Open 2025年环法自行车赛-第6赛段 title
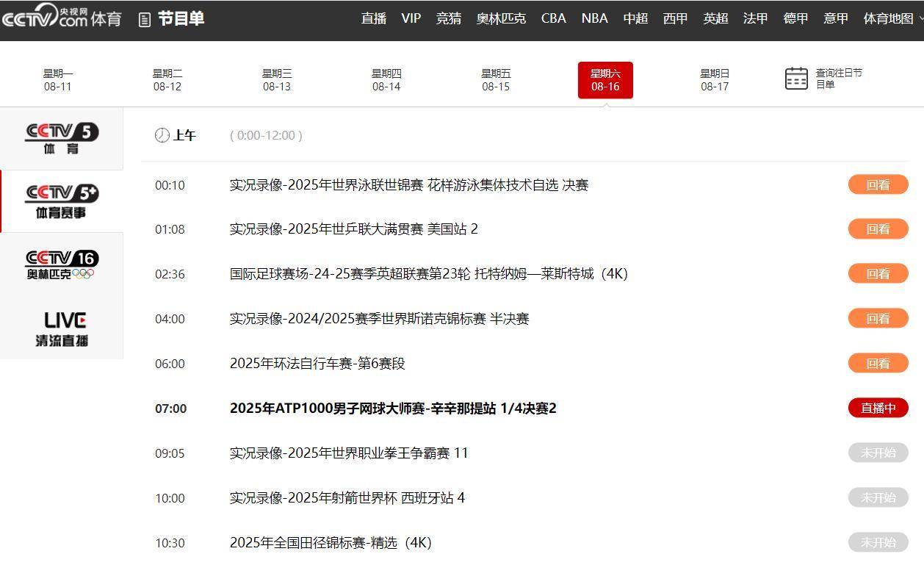The height and width of the screenshot is (565, 924). click(317, 364)
